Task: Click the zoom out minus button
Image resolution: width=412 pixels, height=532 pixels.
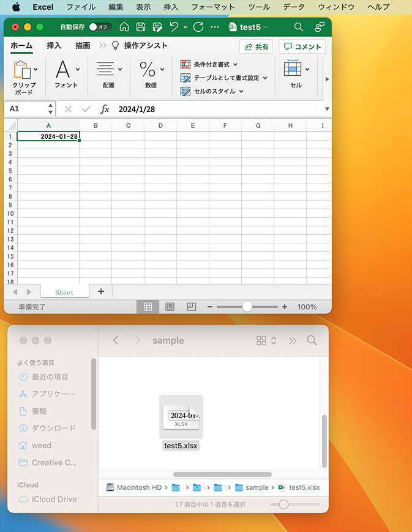Action: coord(209,307)
